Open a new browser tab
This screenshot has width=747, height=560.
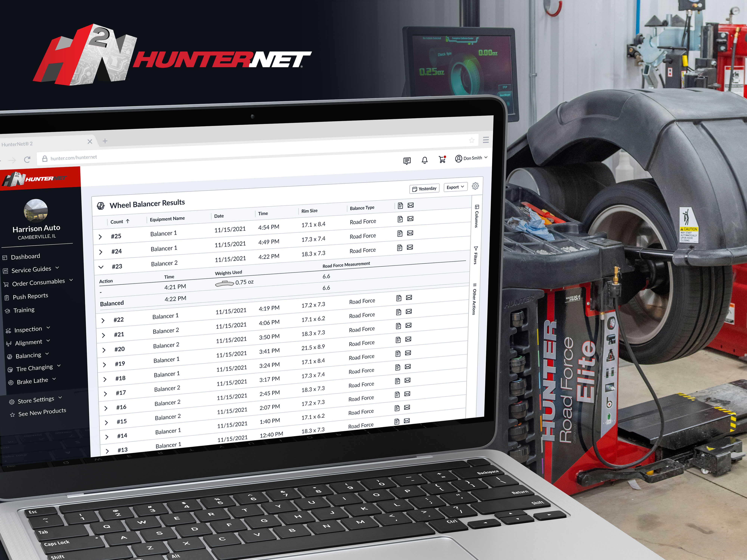tap(105, 141)
